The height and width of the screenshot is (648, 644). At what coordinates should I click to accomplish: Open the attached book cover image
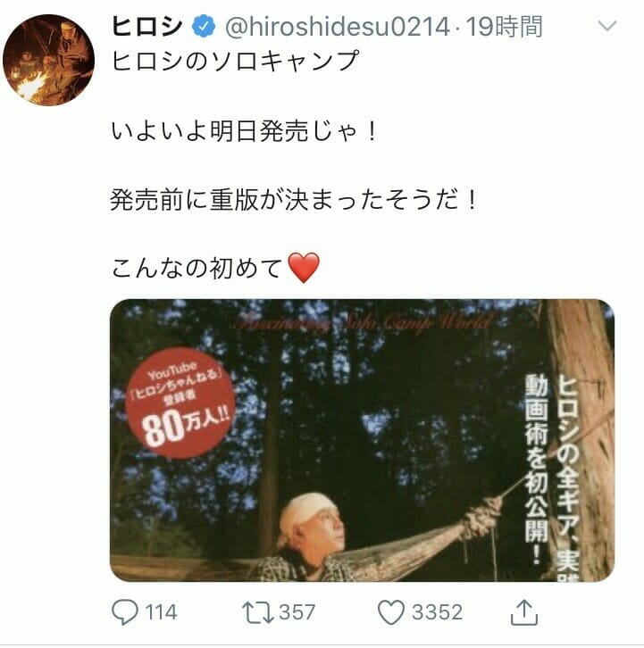(362, 440)
